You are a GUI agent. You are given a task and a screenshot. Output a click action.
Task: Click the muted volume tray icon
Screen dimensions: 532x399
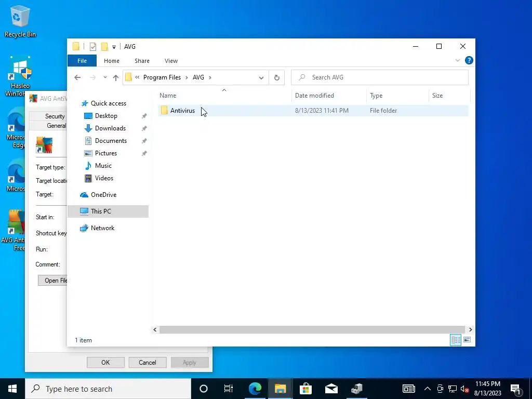pos(464,389)
